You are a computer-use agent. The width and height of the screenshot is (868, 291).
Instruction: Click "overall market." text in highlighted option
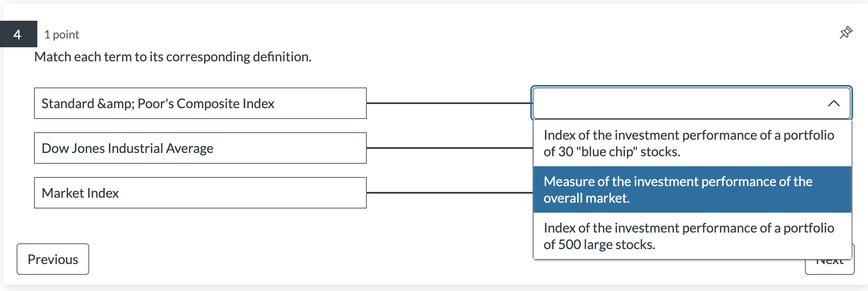(586, 199)
